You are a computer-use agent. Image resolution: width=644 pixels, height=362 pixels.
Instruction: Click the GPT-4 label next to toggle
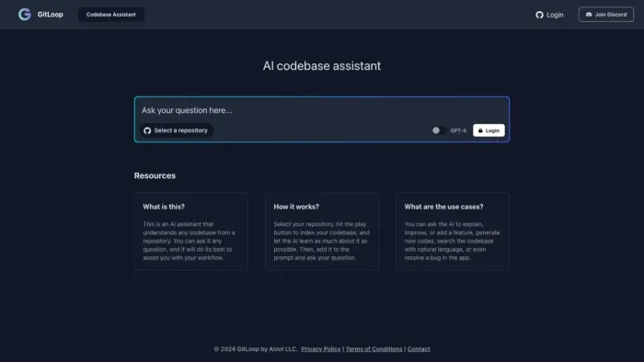tap(458, 130)
